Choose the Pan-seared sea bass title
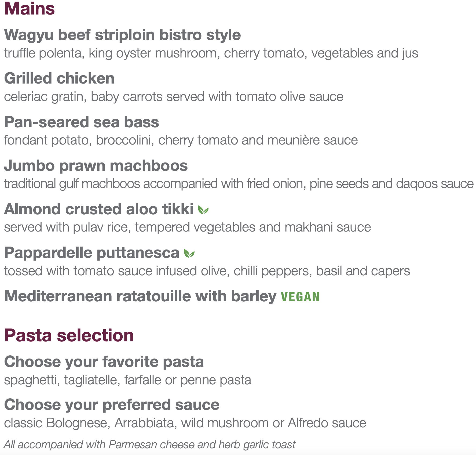Viewport: 476px width, 455px height. (82, 122)
